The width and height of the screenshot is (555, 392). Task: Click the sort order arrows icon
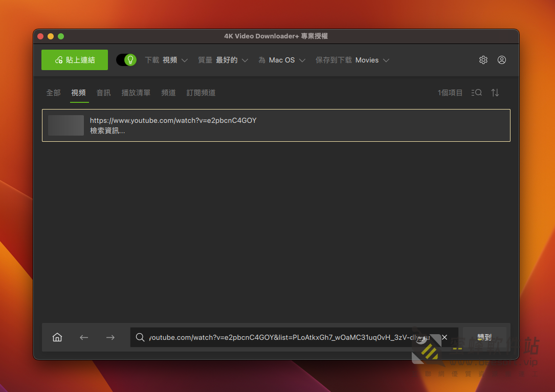(x=495, y=93)
